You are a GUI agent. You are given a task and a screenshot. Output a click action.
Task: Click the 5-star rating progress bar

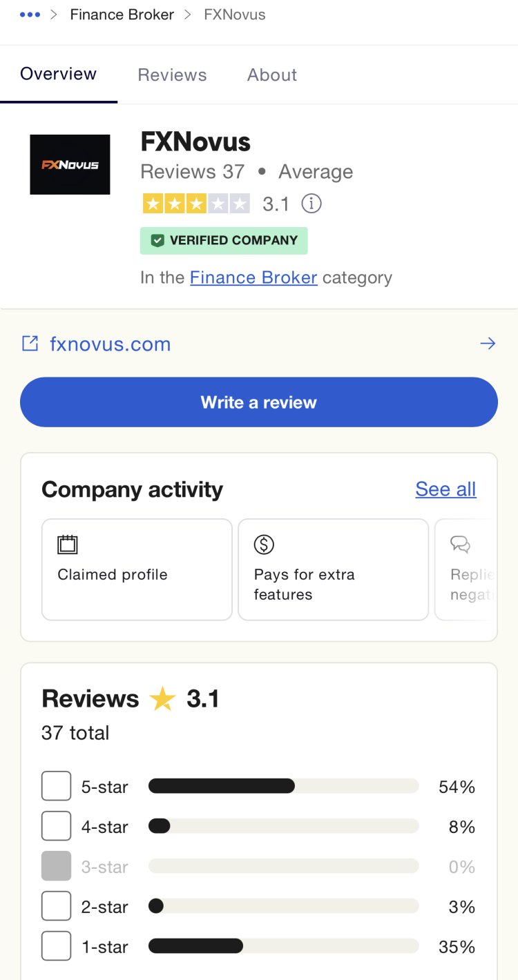tap(283, 786)
